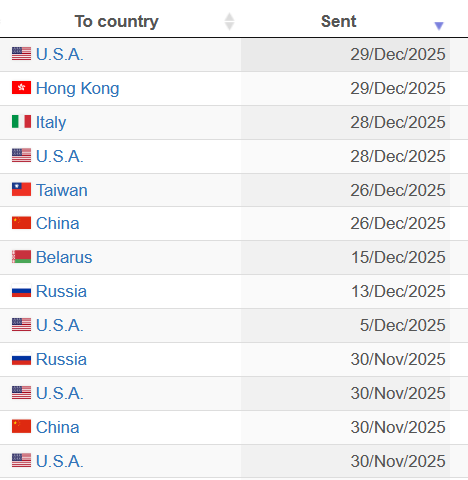468x480 pixels.
Task: Open Russia link sent 30/Nov/2025
Action: pyautogui.click(x=61, y=359)
